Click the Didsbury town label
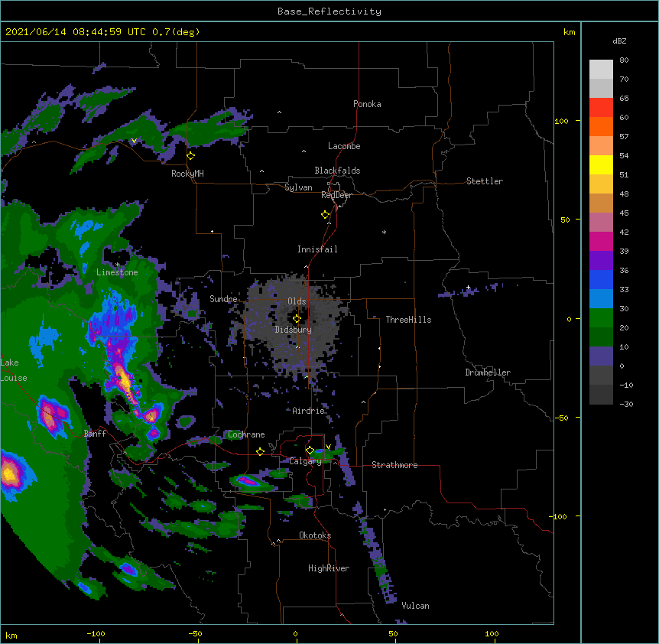The width and height of the screenshot is (659, 644). click(294, 330)
